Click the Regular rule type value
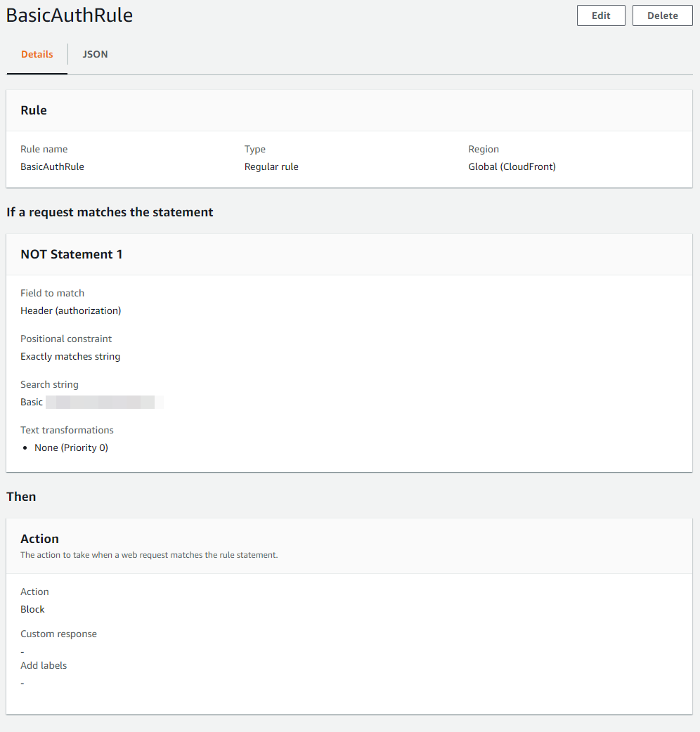 (x=271, y=166)
